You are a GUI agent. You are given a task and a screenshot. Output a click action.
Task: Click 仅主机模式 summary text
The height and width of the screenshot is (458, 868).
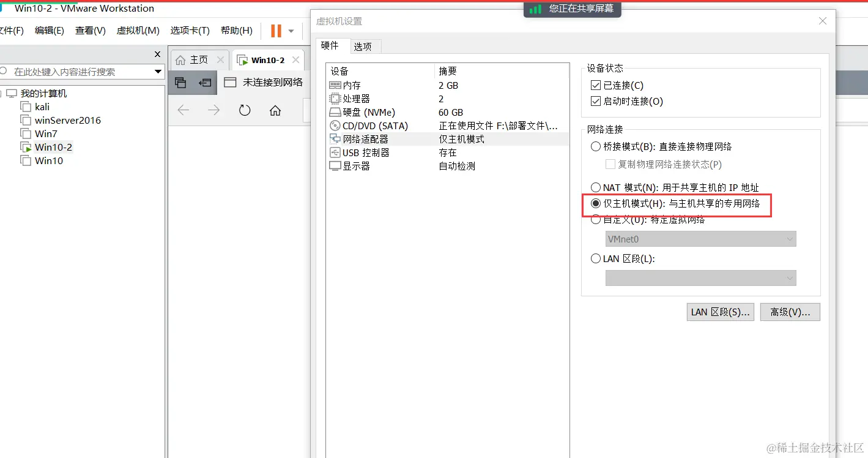coord(461,140)
